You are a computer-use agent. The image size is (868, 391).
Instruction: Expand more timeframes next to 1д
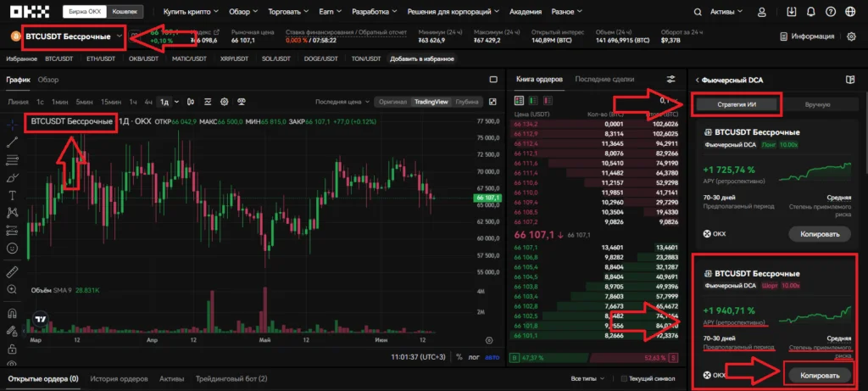click(x=176, y=102)
